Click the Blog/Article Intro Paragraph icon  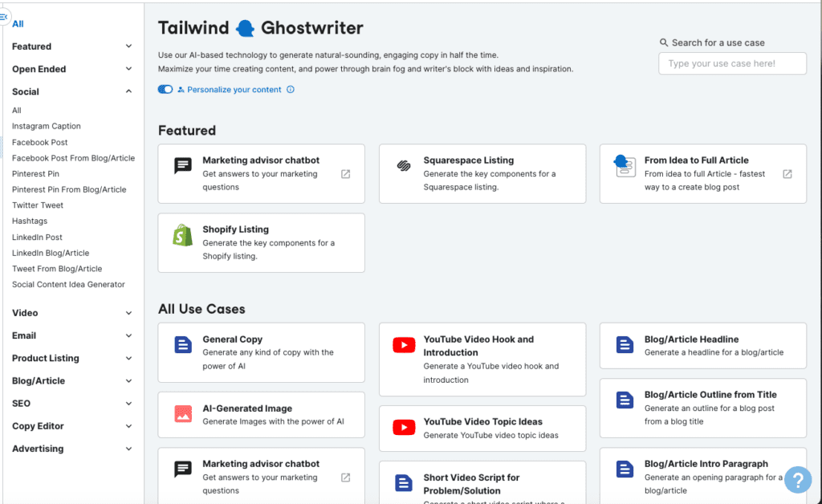click(x=625, y=469)
